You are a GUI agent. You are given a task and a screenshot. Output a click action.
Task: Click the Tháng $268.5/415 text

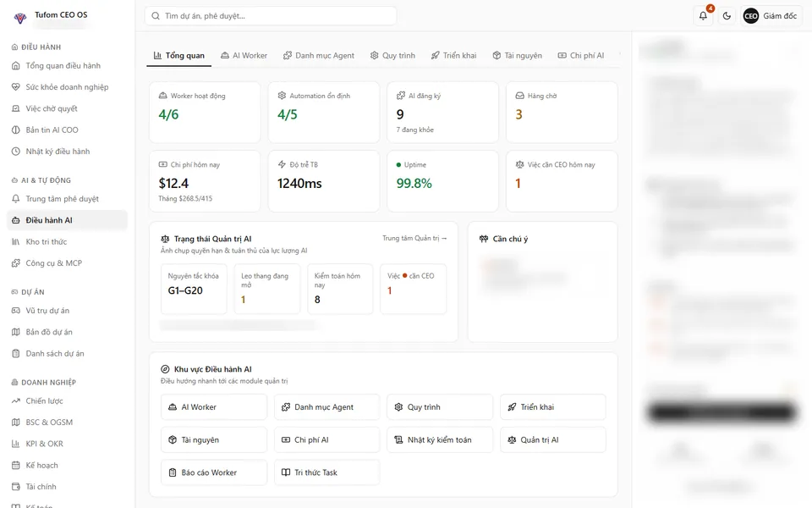point(185,198)
